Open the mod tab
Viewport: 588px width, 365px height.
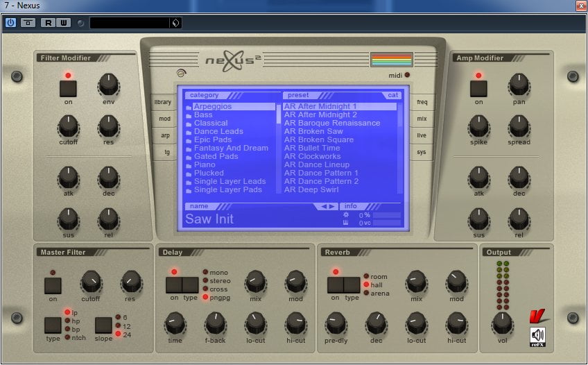164,119
